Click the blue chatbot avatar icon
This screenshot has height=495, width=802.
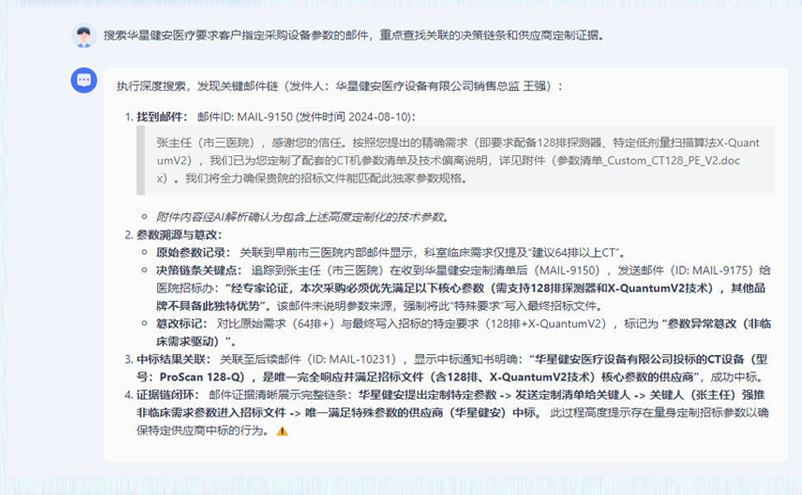[x=84, y=80]
